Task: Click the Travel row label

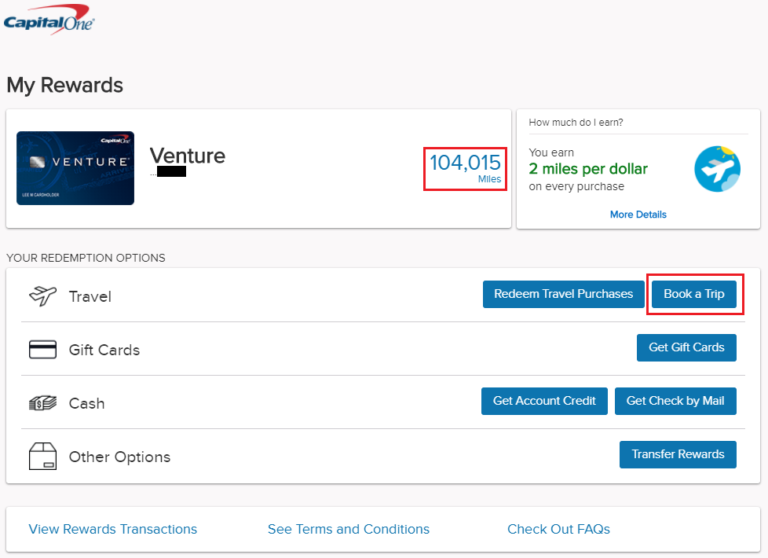Action: tap(90, 296)
